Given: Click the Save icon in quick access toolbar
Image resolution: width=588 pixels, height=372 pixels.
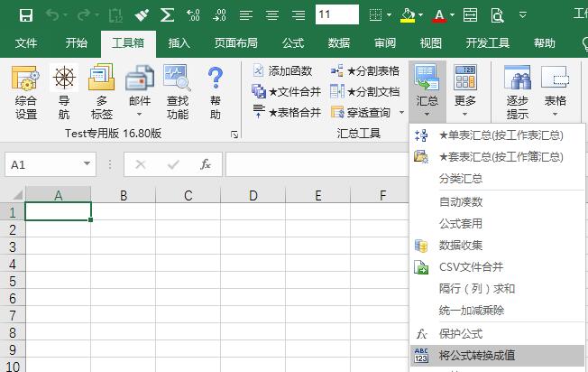Looking at the screenshot, I should (26, 14).
